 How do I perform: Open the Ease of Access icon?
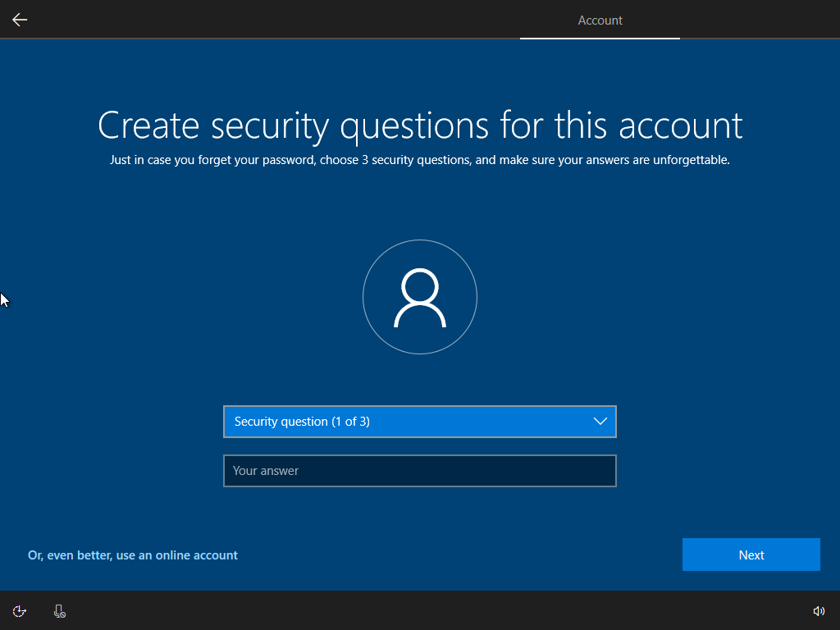tap(20, 611)
